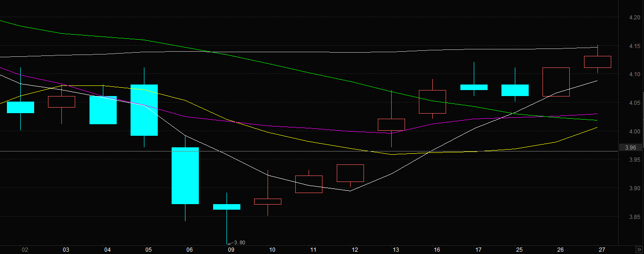Image resolution: width=644 pixels, height=254 pixels.
Task: Select the cyan candle on day 04
Action: click(103, 110)
